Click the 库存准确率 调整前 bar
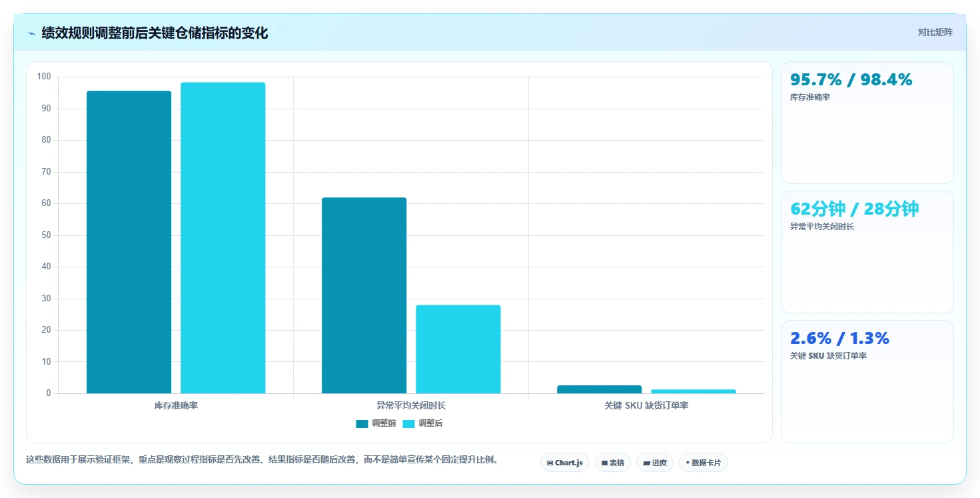980x498 pixels. click(x=129, y=242)
